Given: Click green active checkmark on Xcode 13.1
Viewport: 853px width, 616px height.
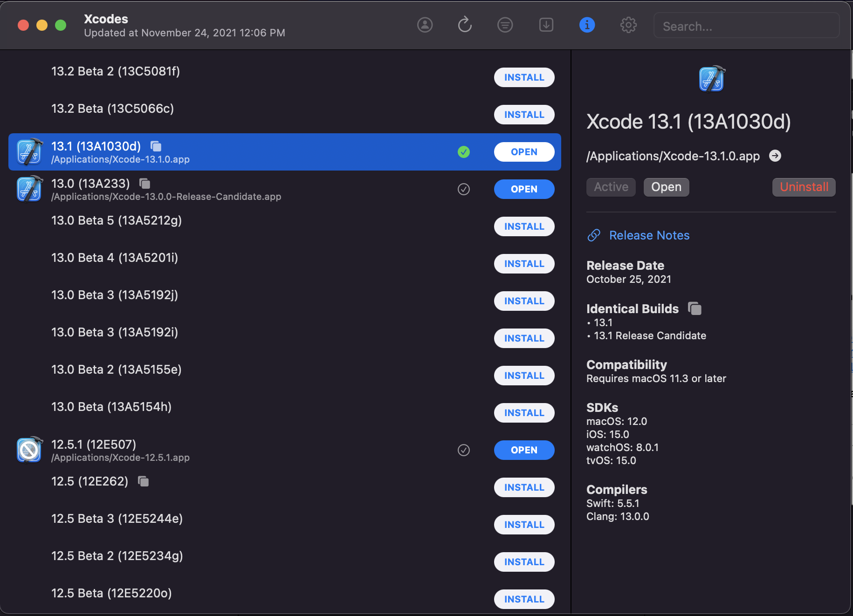Looking at the screenshot, I should [463, 152].
